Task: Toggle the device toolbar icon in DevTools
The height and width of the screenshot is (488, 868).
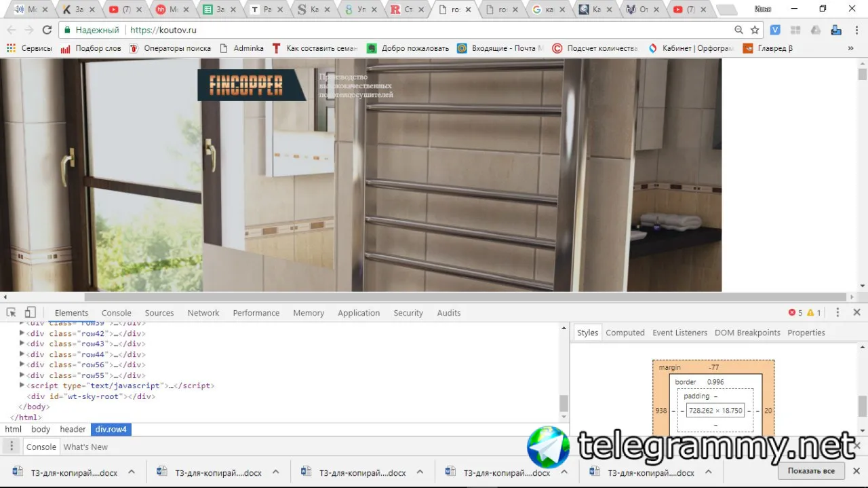Action: click(x=30, y=312)
